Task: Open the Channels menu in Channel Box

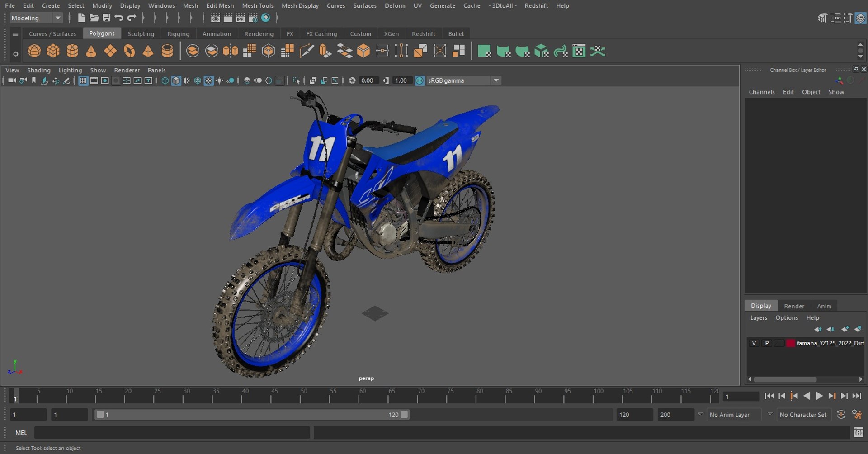Action: [x=761, y=92]
